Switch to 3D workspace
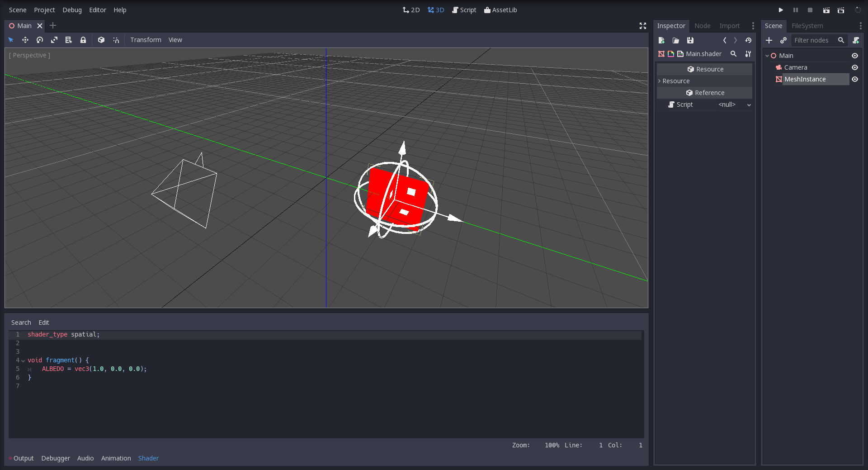868x470 pixels. click(436, 10)
